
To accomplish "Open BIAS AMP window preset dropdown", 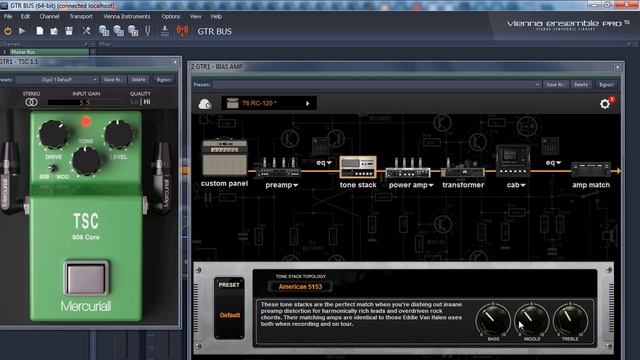I will [x=376, y=84].
